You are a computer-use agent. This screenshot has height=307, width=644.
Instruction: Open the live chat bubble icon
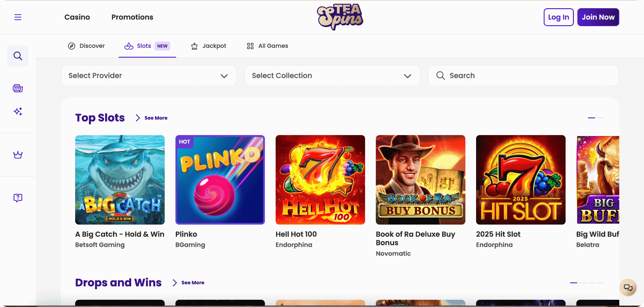tap(628, 287)
